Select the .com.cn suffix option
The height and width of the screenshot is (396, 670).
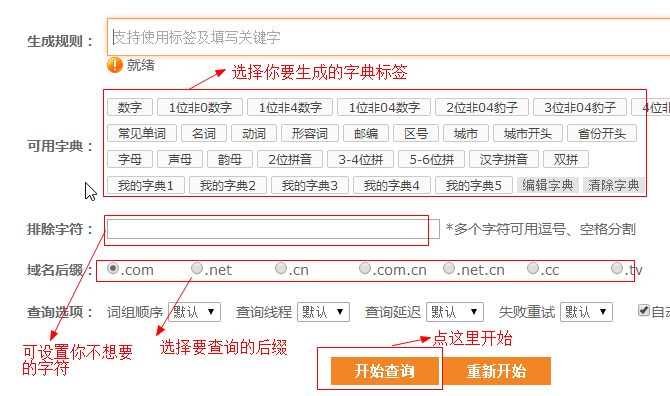pyautogui.click(x=365, y=268)
